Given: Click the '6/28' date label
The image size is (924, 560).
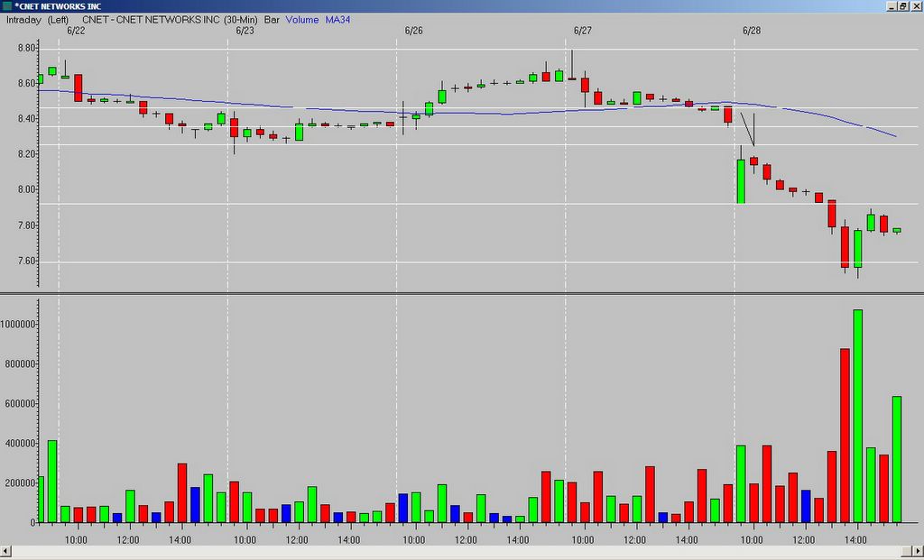Looking at the screenshot, I should point(752,31).
